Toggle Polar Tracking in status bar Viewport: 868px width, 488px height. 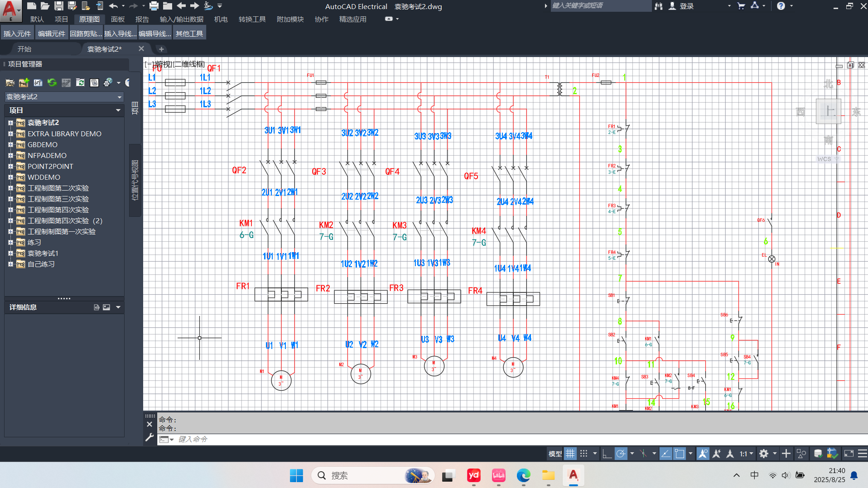[x=621, y=454]
